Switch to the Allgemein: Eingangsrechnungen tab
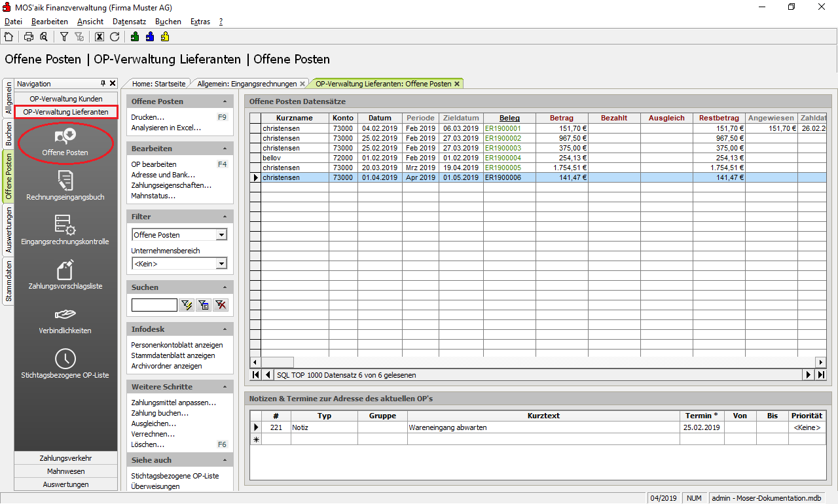 247,84
